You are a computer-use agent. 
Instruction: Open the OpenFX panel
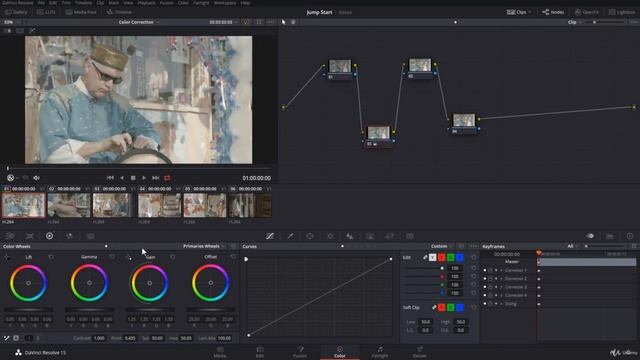point(587,12)
